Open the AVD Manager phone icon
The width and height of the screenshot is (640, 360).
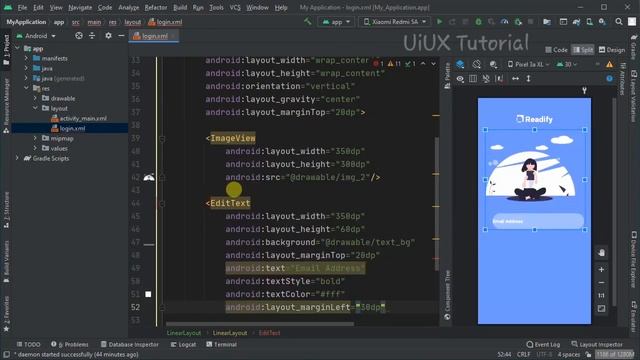[589, 22]
